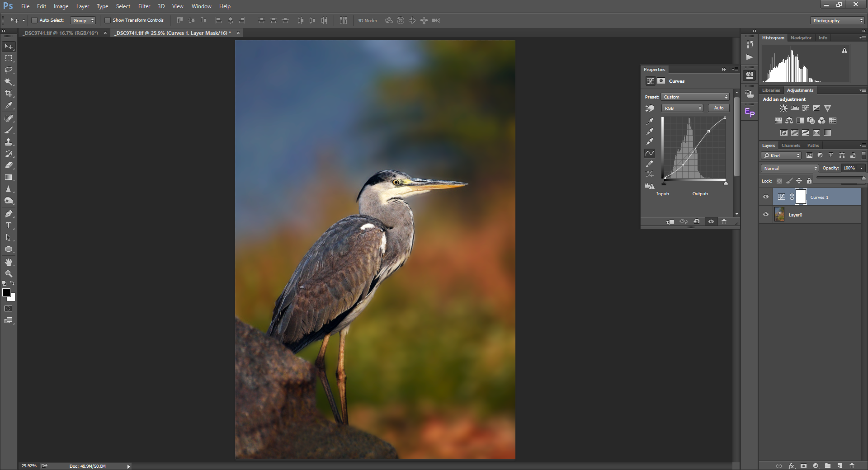Select the Zoom tool
The width and height of the screenshot is (868, 470).
coord(9,274)
